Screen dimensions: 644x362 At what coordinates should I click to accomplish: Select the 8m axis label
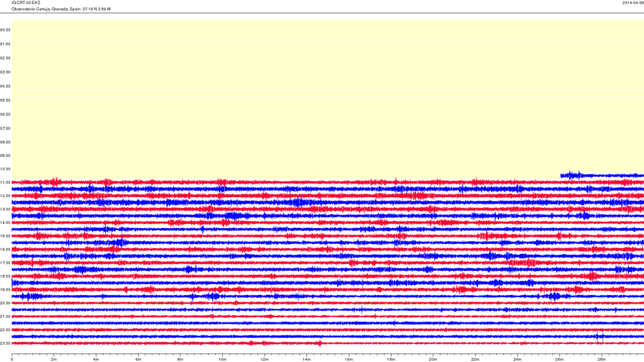pyautogui.click(x=180, y=359)
